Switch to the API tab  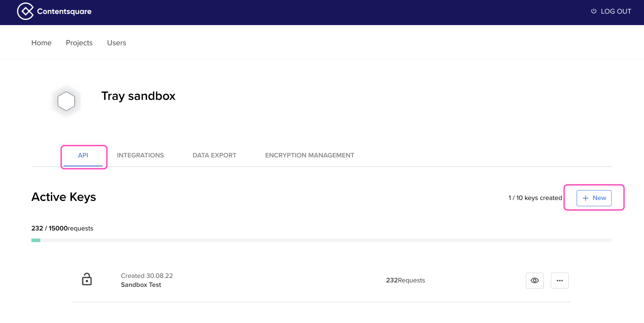pyautogui.click(x=83, y=155)
